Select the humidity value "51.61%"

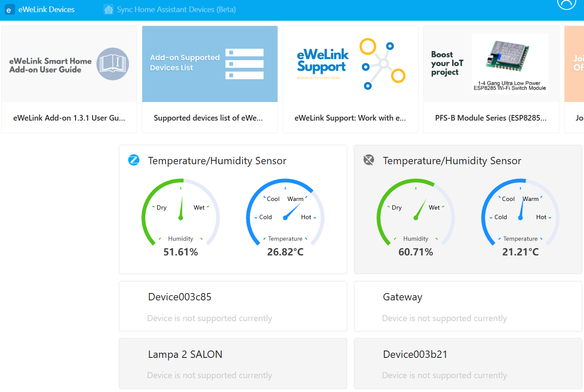[181, 252]
